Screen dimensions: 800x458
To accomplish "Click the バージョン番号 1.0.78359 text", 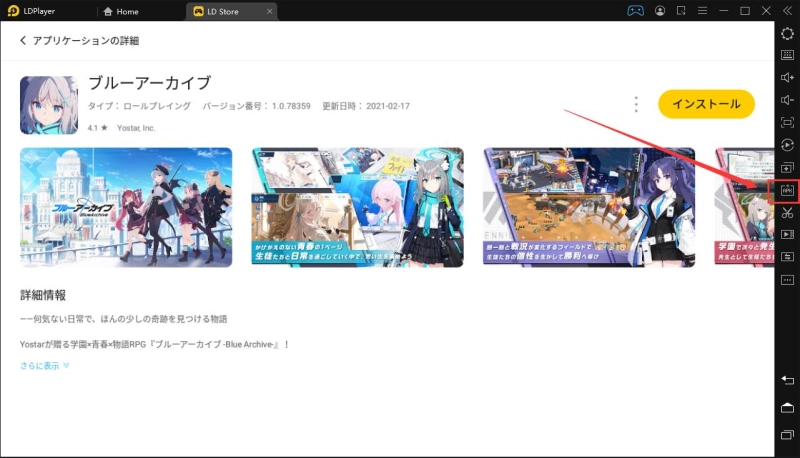I will [x=256, y=106].
